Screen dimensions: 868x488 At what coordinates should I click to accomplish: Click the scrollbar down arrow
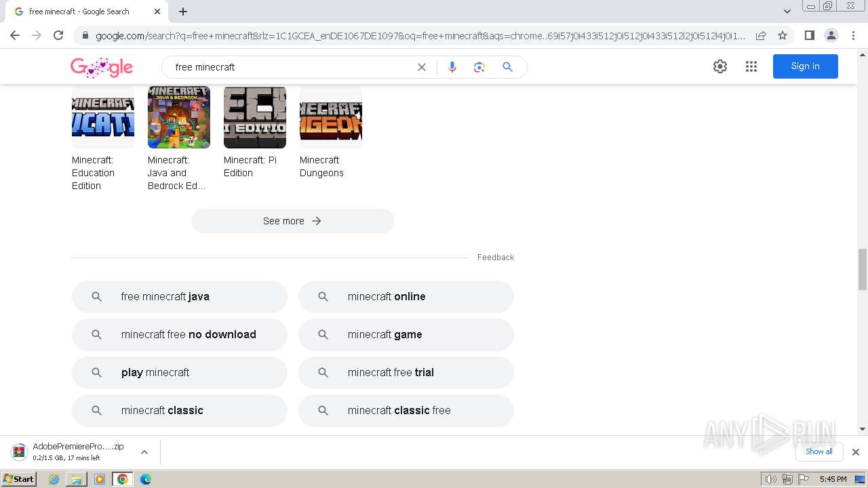point(863,429)
